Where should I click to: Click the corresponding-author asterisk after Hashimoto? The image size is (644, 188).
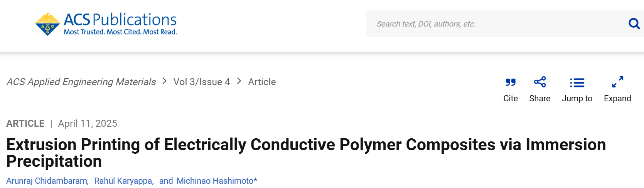tap(256, 180)
